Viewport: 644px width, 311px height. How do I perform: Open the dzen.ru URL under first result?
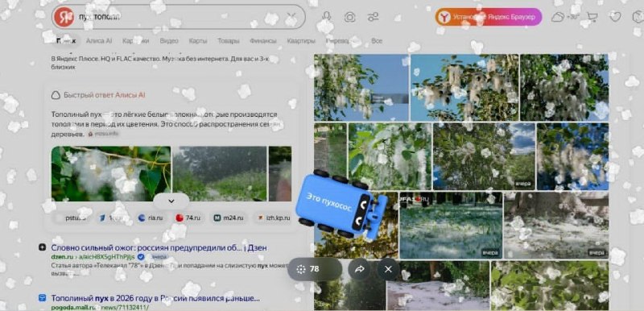(93, 257)
